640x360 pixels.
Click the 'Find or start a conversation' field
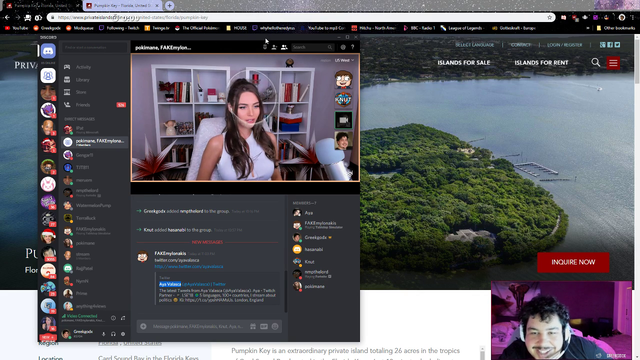click(x=94, y=48)
